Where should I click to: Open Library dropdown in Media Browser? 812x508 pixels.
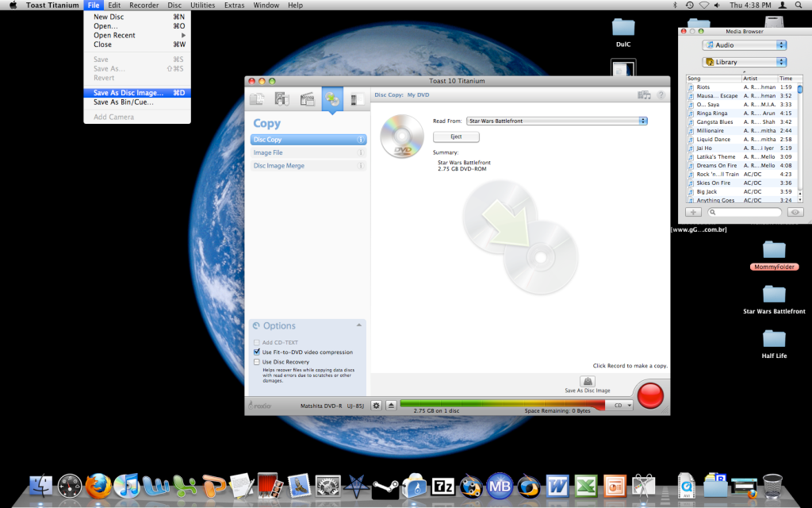click(744, 62)
